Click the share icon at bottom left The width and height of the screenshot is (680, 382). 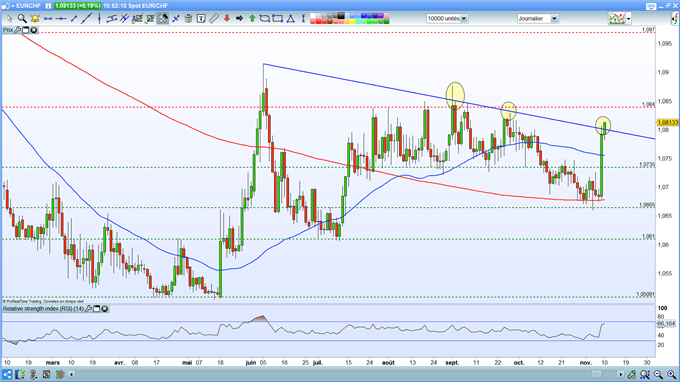click(7, 374)
